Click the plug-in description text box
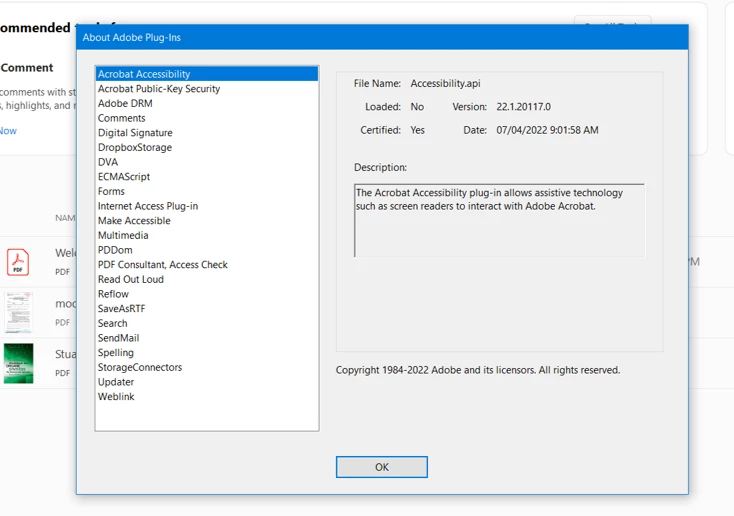734x516 pixels. 499,221
